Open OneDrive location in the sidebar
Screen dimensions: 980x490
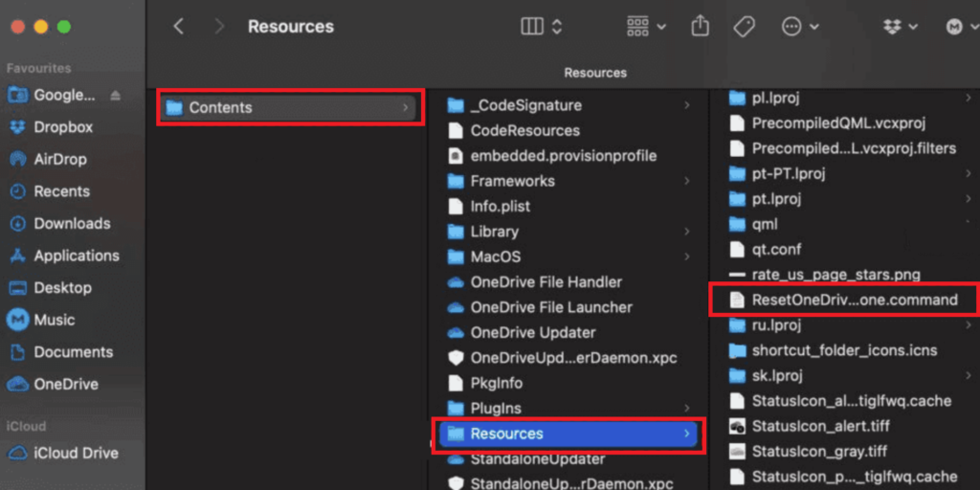(x=65, y=384)
